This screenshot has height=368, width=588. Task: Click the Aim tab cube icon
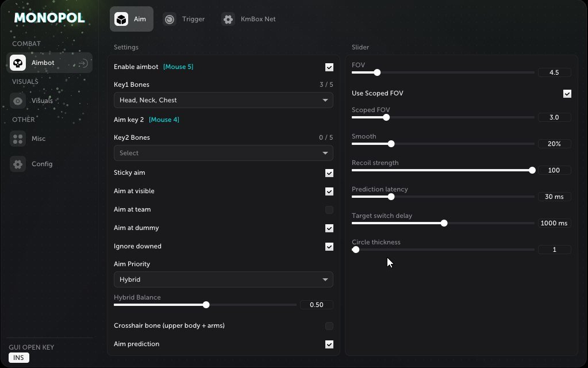(121, 19)
